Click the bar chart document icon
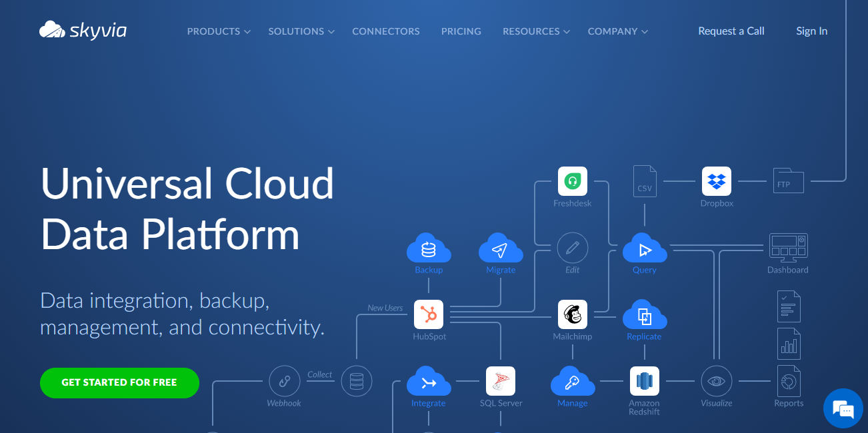The width and height of the screenshot is (868, 433). [x=789, y=344]
